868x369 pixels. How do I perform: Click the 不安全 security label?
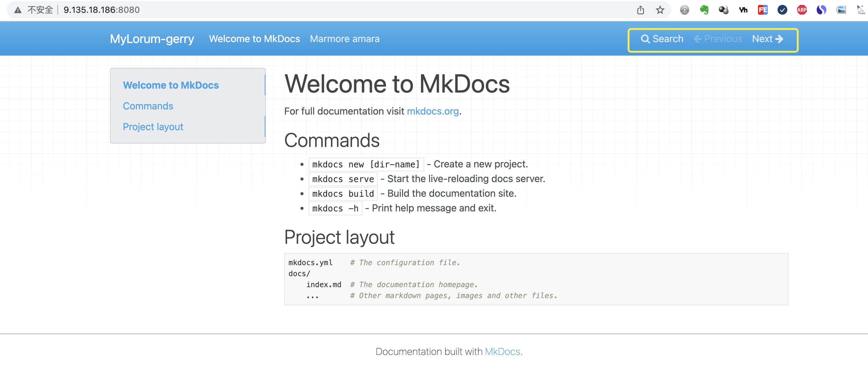[40, 10]
